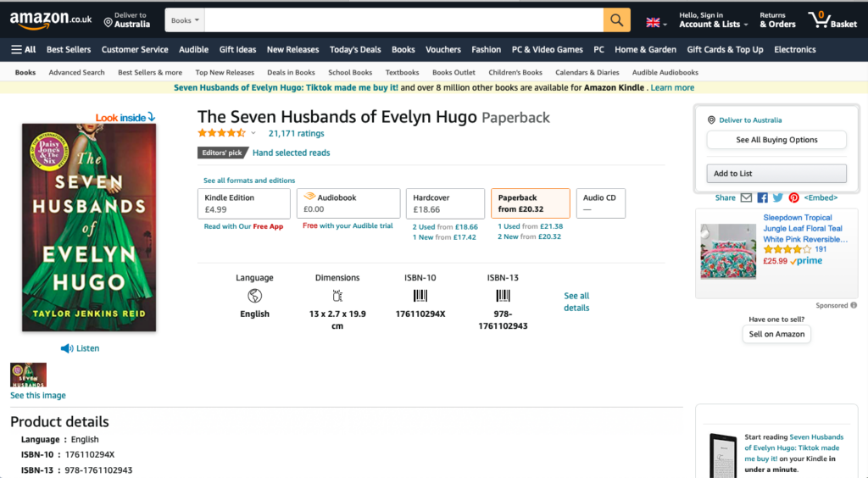The image size is (868, 478).
Task: Click the Dimensions icon
Action: pos(337,296)
